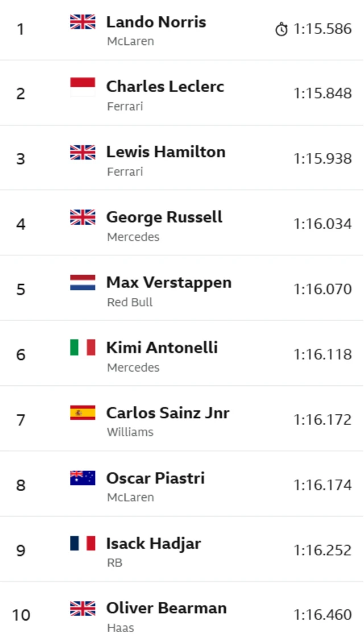Click the Spanish flag beside Carlos Sainz Jnr
Viewport: 364px width, 644px height.
click(82, 413)
